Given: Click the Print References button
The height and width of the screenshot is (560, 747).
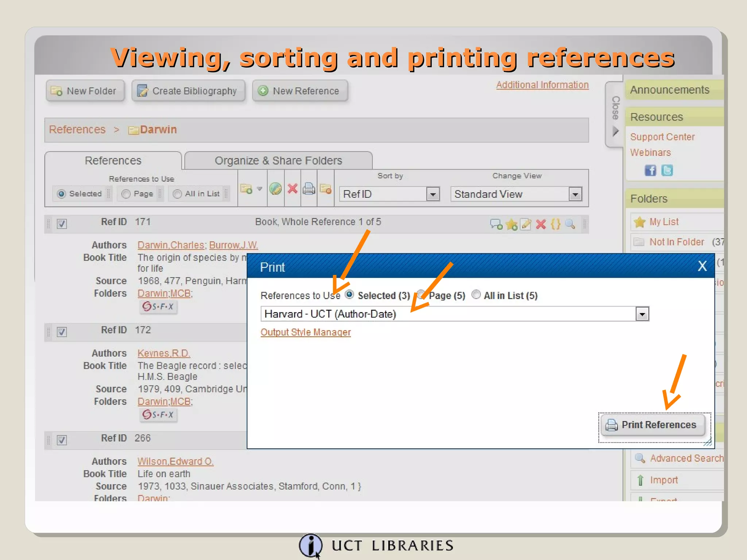Looking at the screenshot, I should point(653,425).
